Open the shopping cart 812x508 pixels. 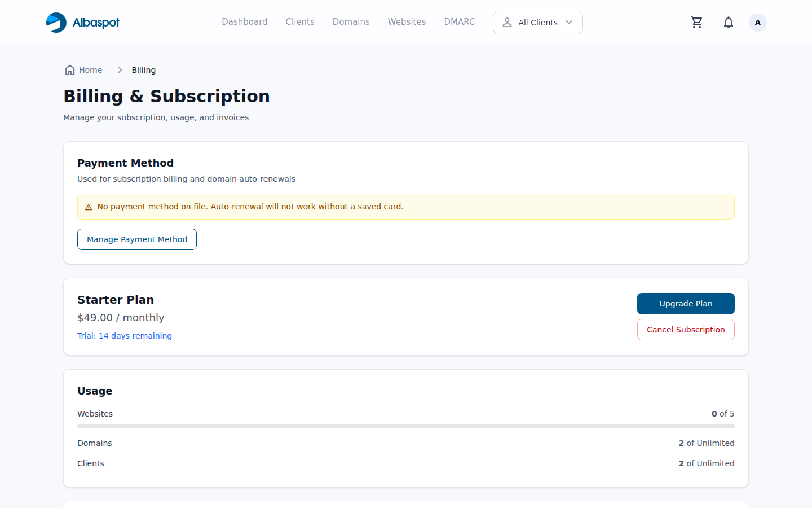click(x=696, y=22)
